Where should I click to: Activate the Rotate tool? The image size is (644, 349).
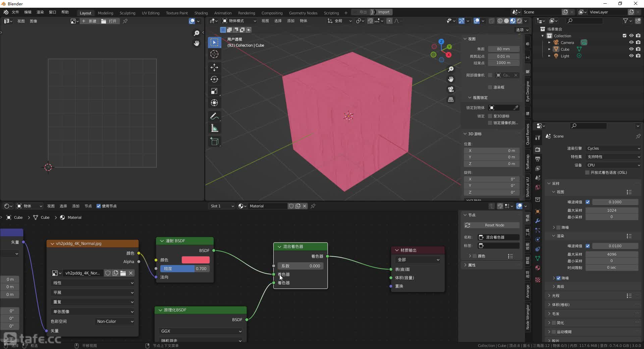214,79
